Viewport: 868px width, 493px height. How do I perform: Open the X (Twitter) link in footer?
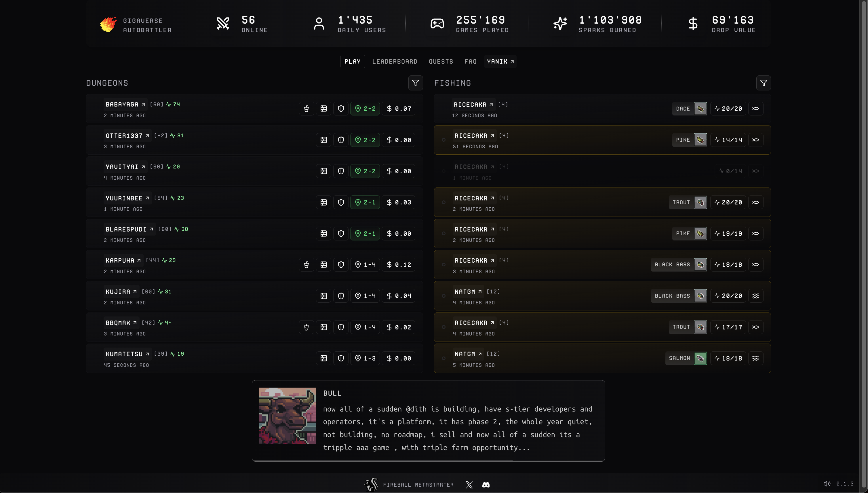(469, 485)
